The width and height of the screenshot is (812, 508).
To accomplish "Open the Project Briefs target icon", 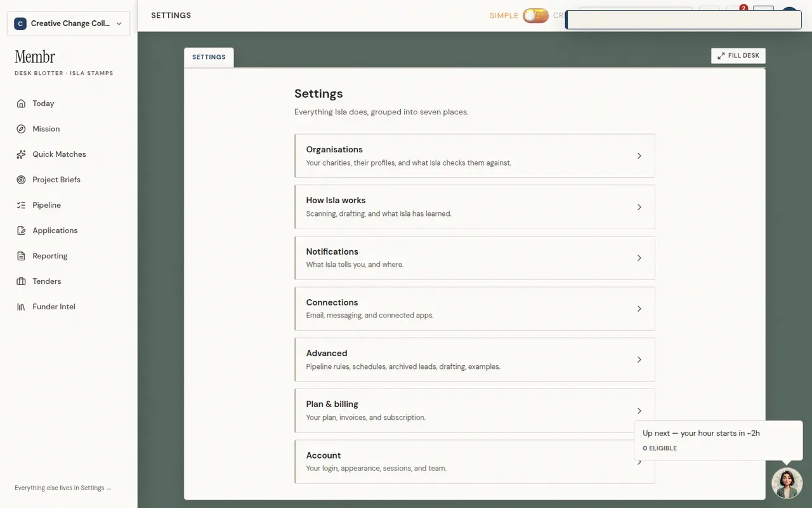I will tap(21, 180).
